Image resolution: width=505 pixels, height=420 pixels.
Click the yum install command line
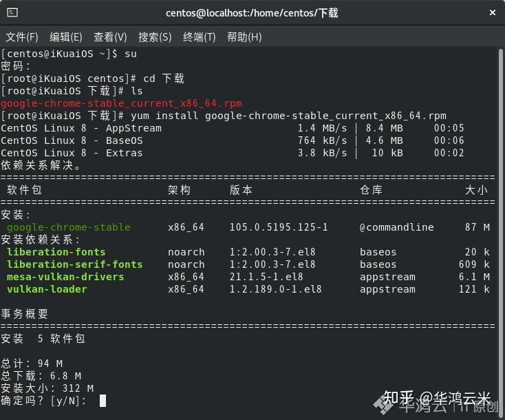[x=224, y=116]
